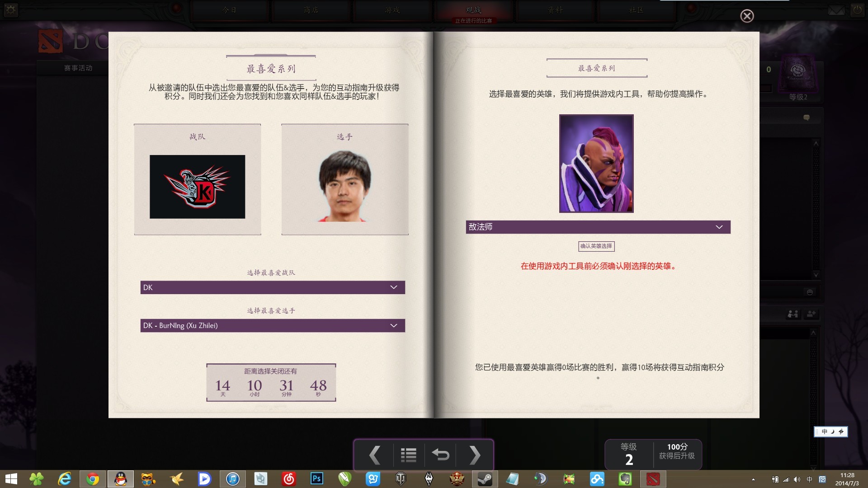Open World of Tanks from the taskbar
The image size is (868, 488).
401,479
